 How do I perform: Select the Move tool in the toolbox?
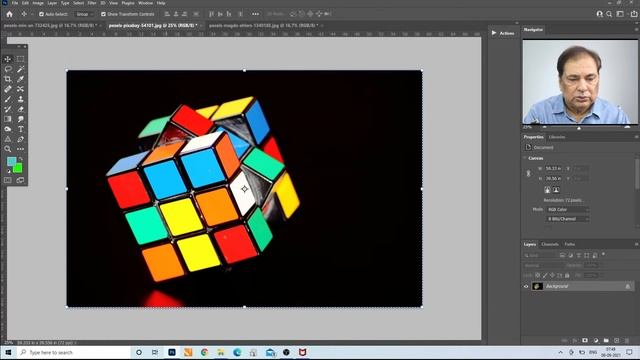(8, 59)
